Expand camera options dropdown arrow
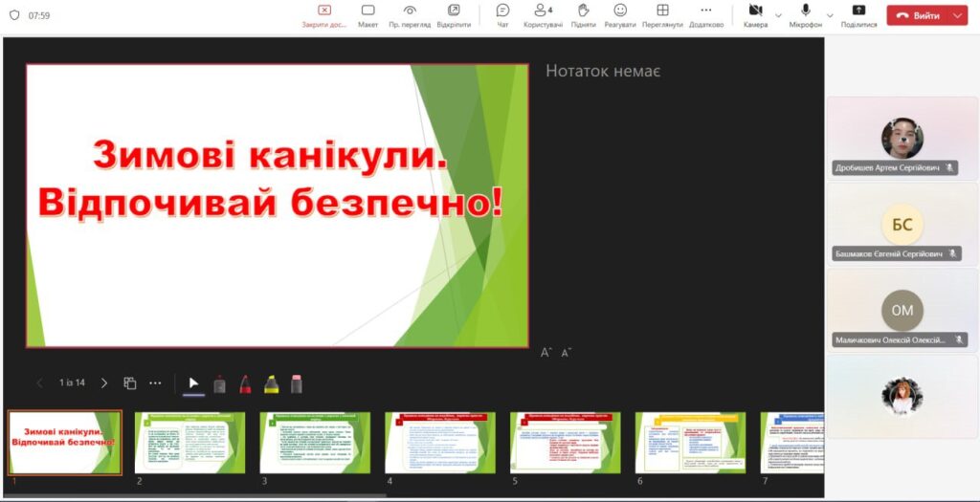This screenshot has width=980, height=502. [778, 15]
